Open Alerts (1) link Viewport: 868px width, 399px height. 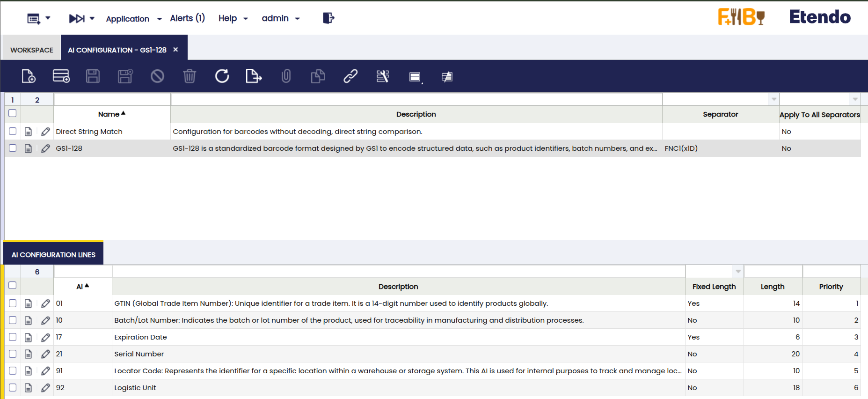click(x=187, y=18)
